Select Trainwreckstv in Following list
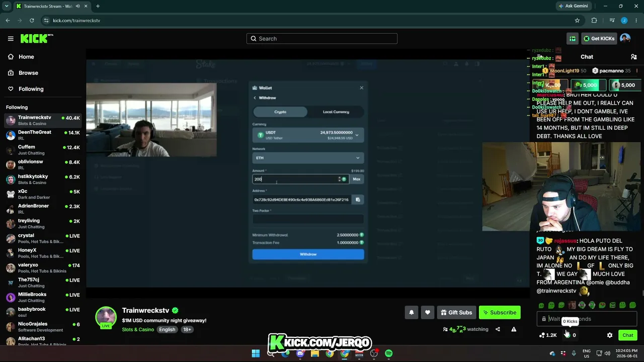644x362 pixels. [x=43, y=120]
